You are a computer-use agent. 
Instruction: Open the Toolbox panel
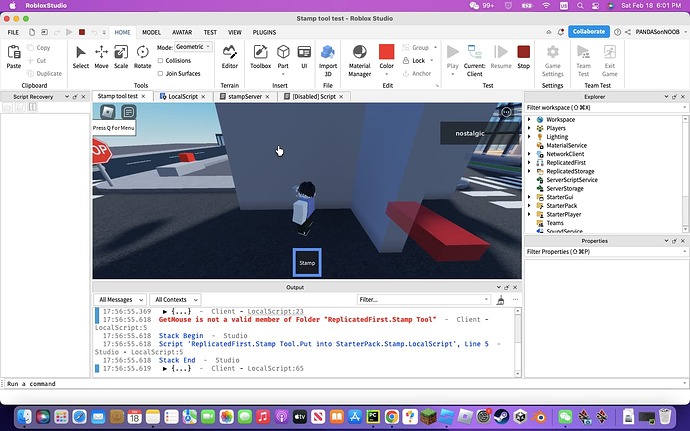261,57
